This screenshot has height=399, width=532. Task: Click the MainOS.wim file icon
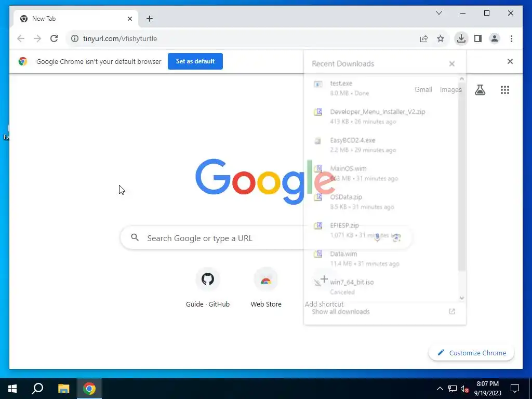pos(318,169)
